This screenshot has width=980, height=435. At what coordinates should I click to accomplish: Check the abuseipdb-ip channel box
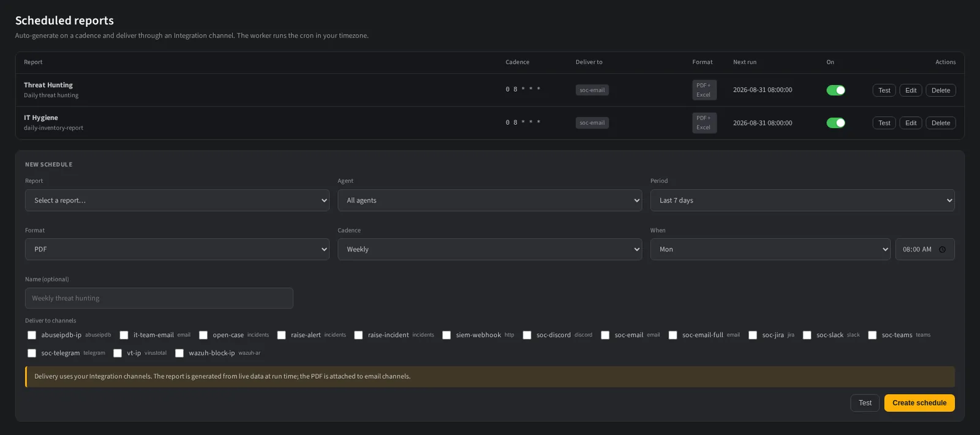(32, 335)
